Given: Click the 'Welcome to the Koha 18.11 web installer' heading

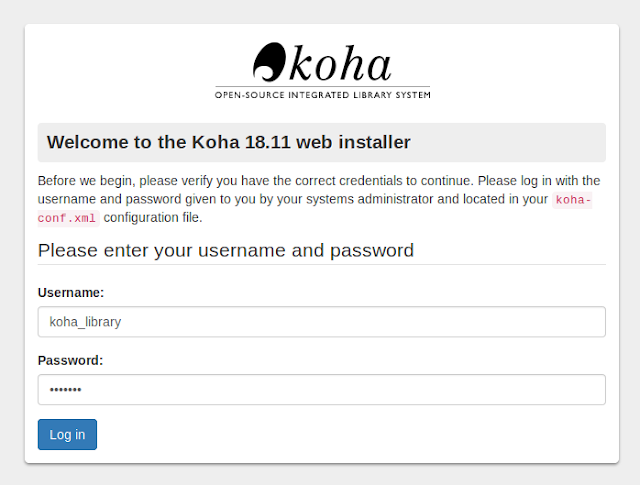Looking at the screenshot, I should [x=228, y=142].
